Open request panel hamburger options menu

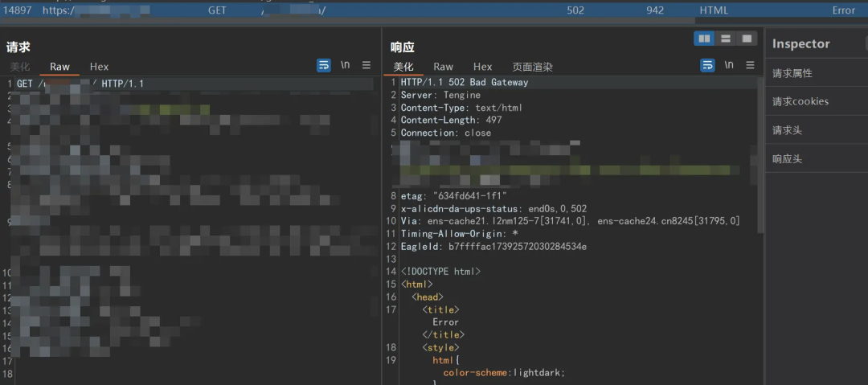coord(366,65)
